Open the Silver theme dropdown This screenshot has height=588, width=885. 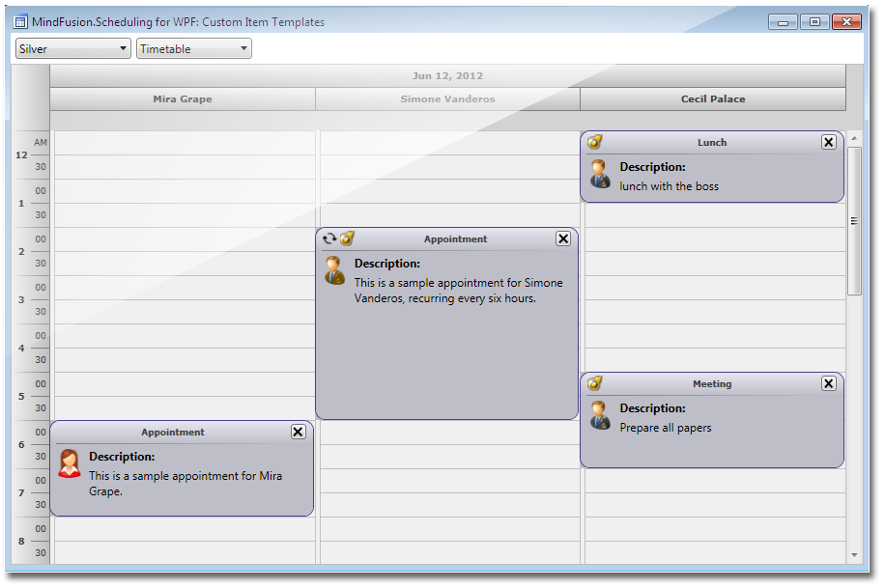pyautogui.click(x=73, y=48)
